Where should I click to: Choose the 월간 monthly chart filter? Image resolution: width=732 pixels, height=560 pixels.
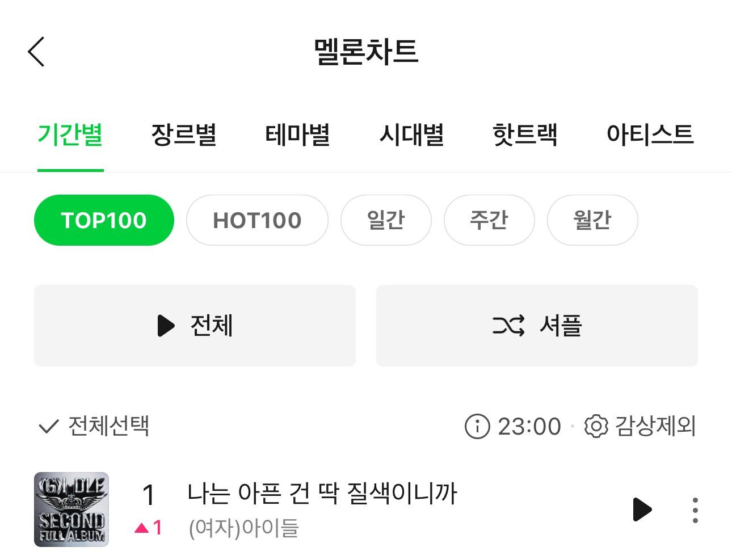tap(592, 220)
